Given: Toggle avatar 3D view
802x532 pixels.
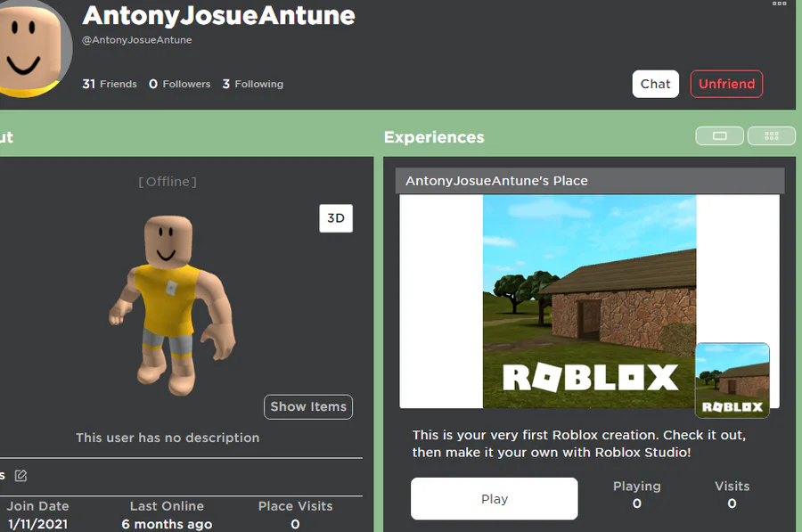Looking at the screenshot, I should [336, 218].
